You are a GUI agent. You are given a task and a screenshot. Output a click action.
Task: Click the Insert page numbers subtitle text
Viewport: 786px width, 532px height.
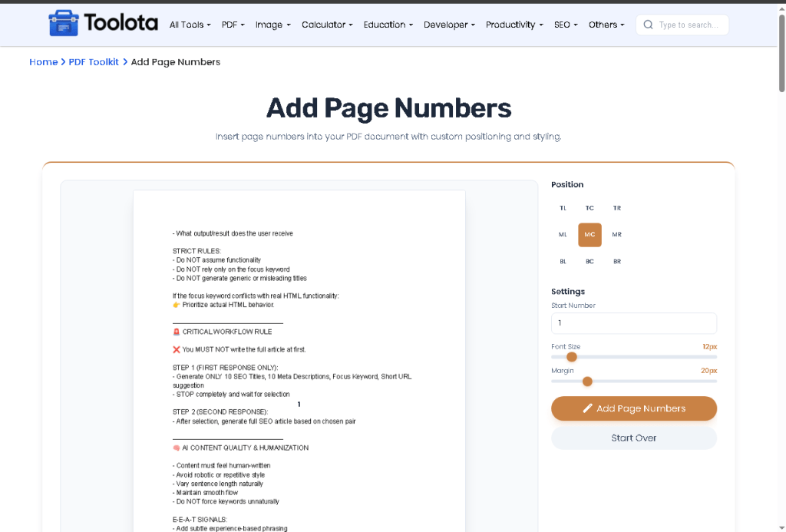(x=388, y=137)
